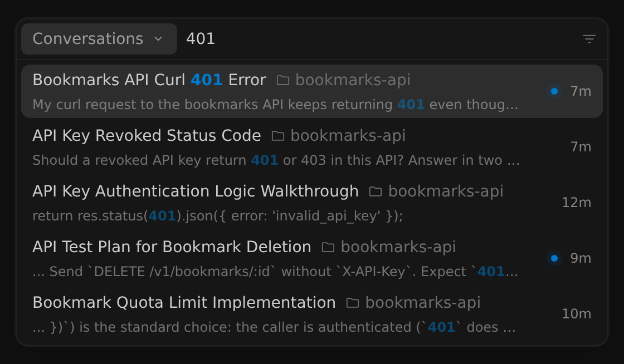Click the 9m timestamp on Bookmark Deletion row
Image resolution: width=624 pixels, height=364 pixels.
point(581,258)
